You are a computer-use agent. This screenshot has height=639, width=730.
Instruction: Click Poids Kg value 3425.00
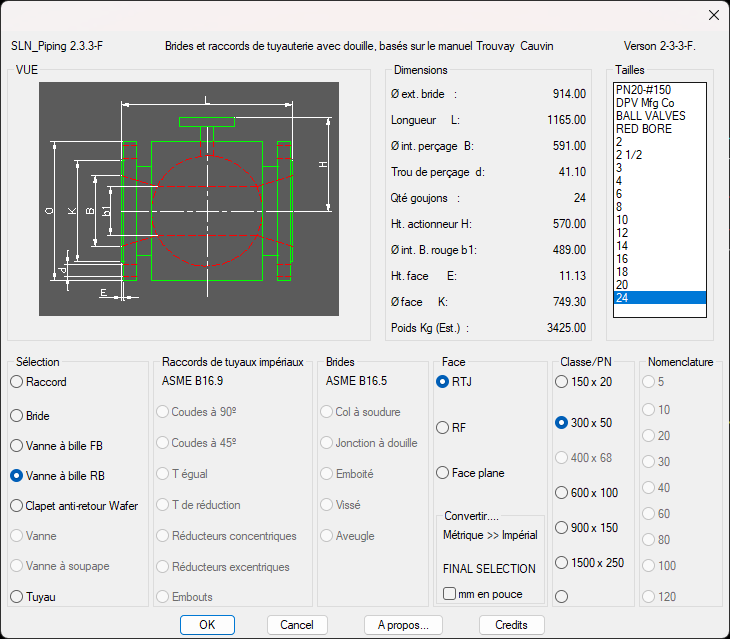click(566, 328)
